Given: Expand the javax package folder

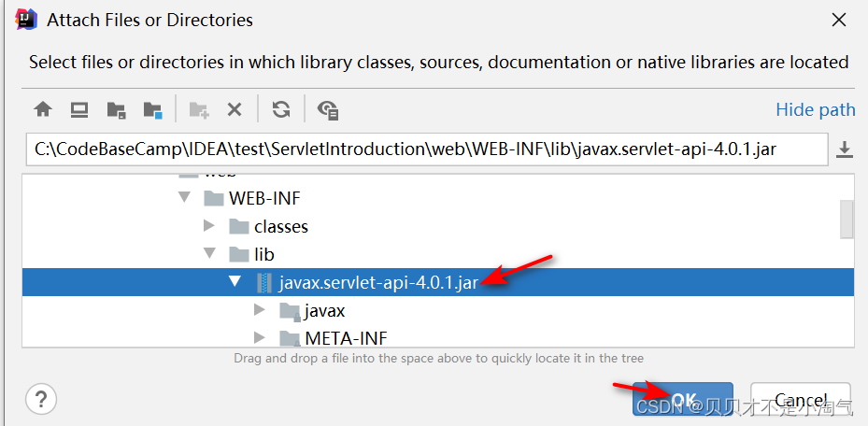Looking at the screenshot, I should pyautogui.click(x=260, y=310).
